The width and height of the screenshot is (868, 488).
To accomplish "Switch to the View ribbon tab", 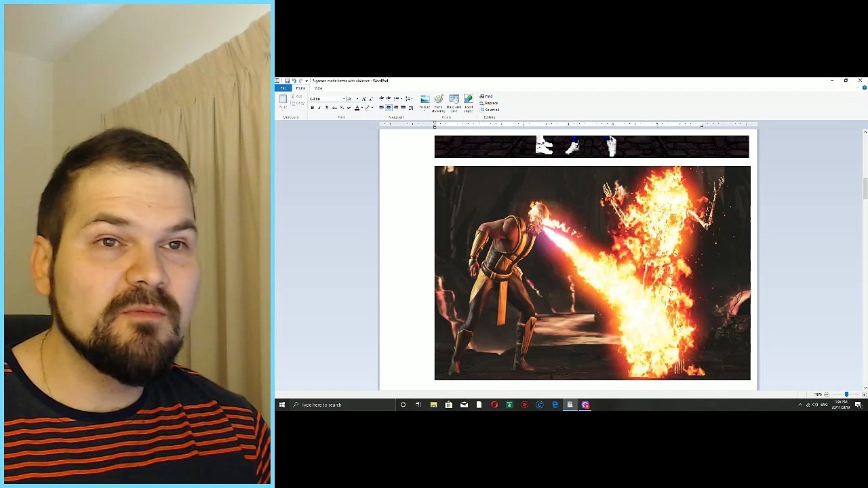I will coord(318,88).
